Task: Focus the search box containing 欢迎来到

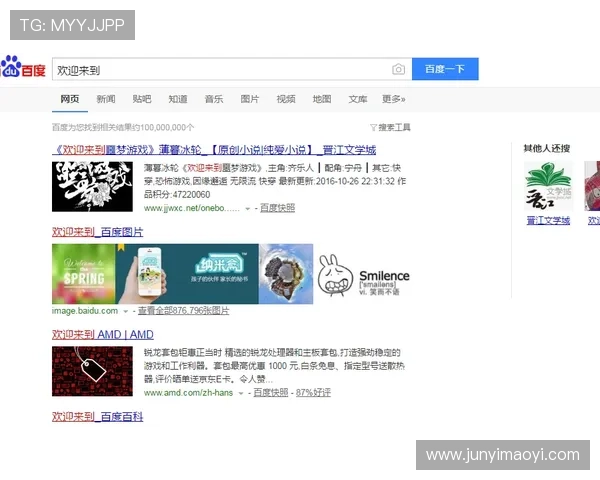Action: tap(232, 69)
